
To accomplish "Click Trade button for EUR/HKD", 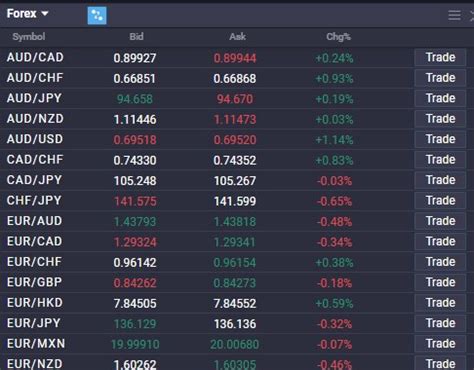I will pos(440,303).
